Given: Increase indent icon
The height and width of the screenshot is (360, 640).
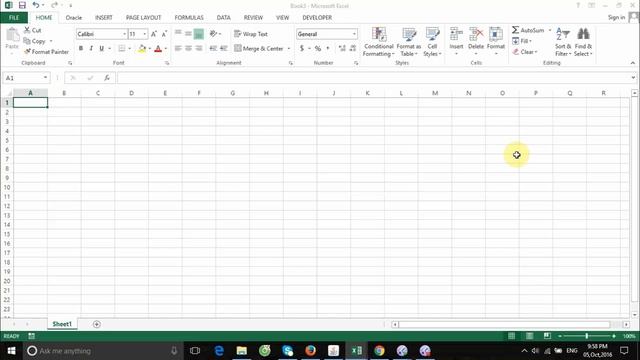Looking at the screenshot, I should coord(224,49).
